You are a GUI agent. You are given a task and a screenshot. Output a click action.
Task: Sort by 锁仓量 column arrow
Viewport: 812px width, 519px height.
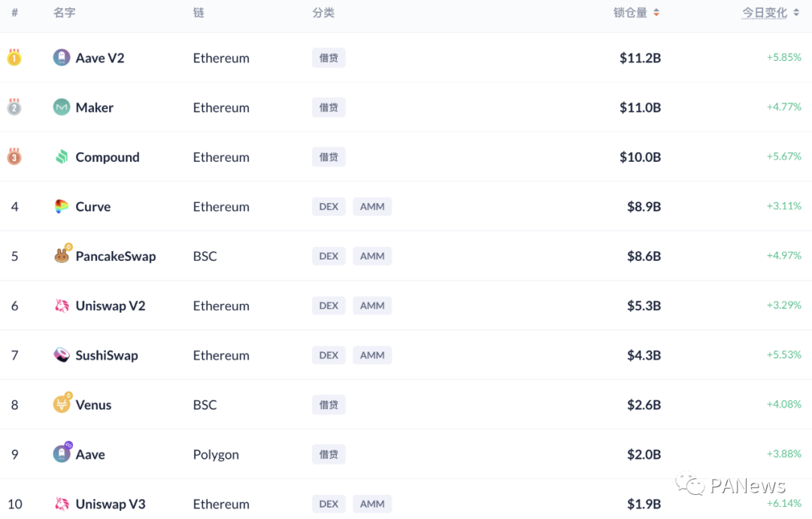(x=656, y=13)
